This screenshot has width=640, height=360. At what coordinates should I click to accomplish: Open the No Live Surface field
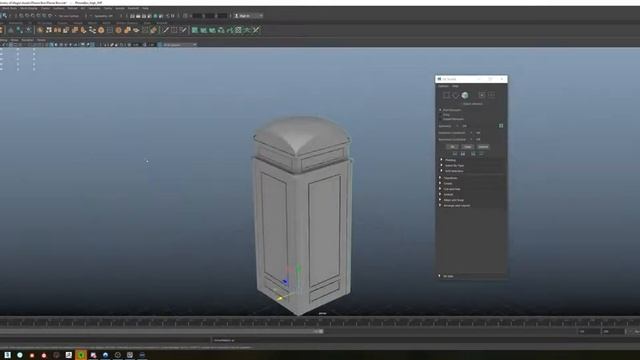coord(69,16)
